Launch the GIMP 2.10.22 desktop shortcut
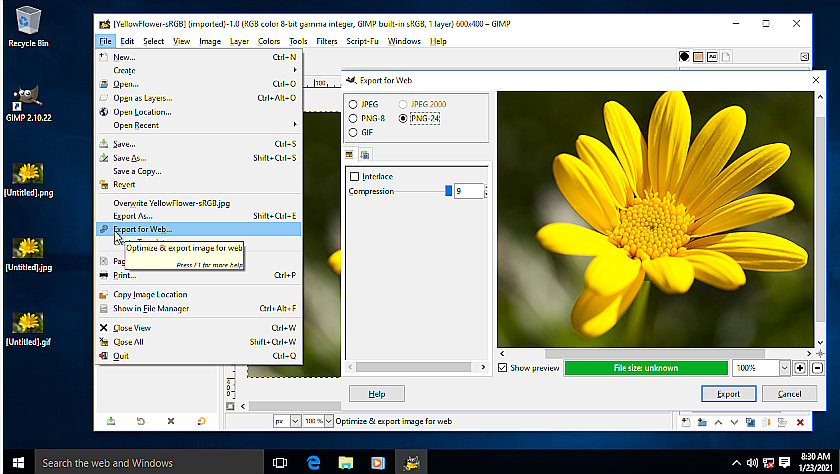840x474 pixels. click(27, 101)
